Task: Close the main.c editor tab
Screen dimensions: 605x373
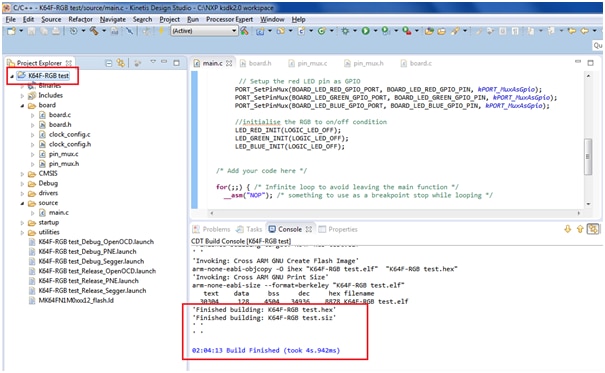Action: tap(229, 63)
